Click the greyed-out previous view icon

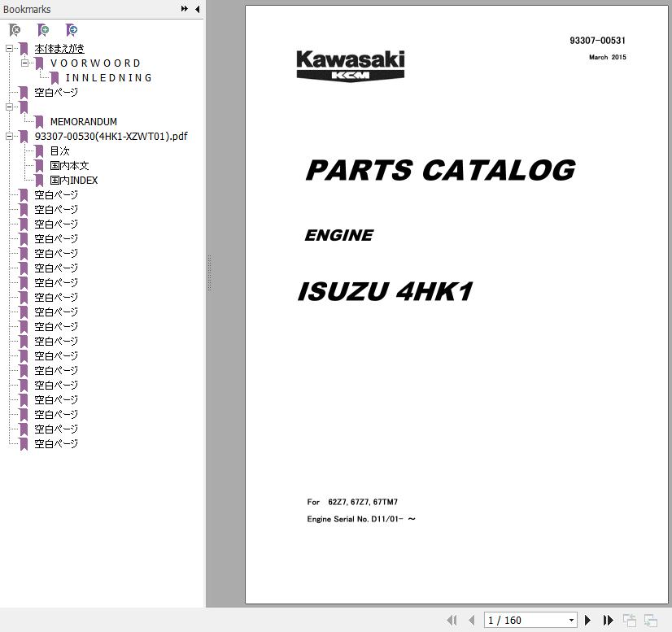[x=629, y=620]
